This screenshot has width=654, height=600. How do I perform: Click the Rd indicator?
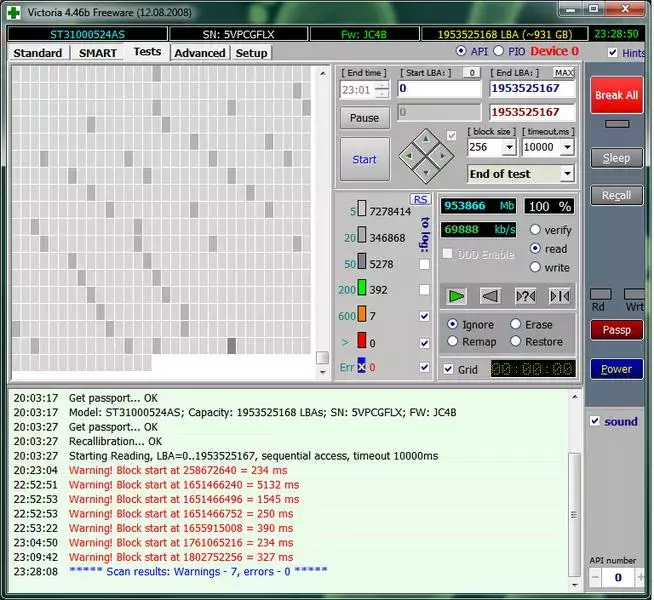(x=601, y=294)
